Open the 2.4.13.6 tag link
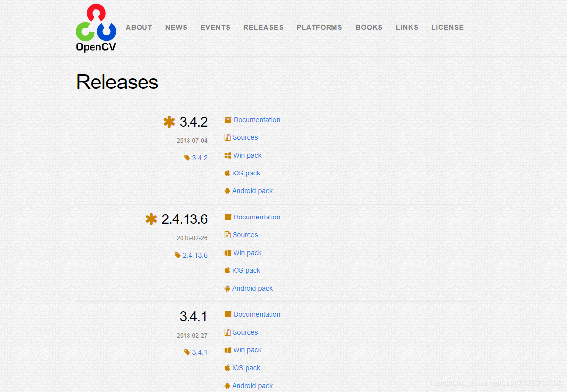 point(195,255)
